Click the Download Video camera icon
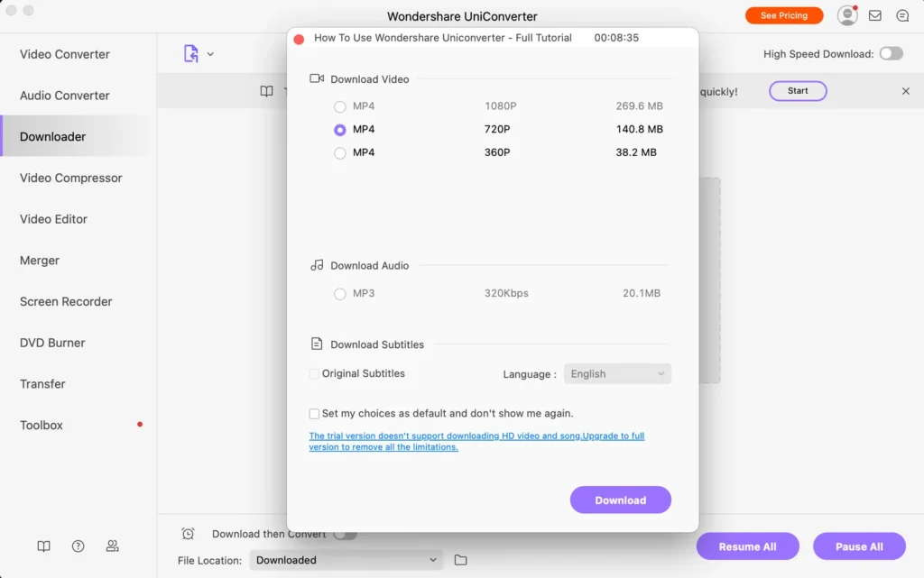 pyautogui.click(x=317, y=78)
